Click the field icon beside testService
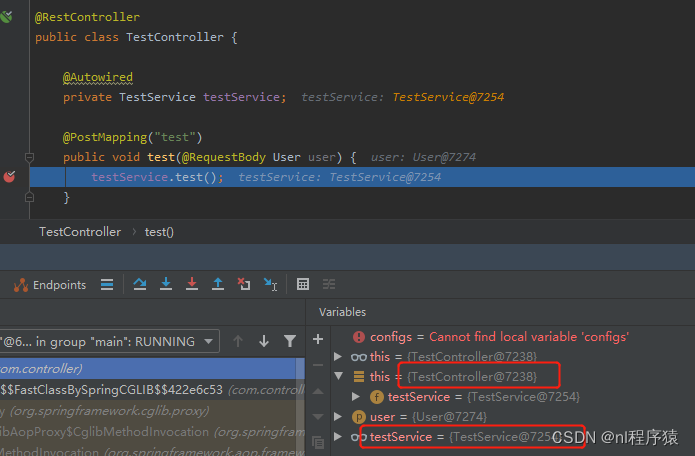This screenshot has height=456, width=695. [377, 397]
